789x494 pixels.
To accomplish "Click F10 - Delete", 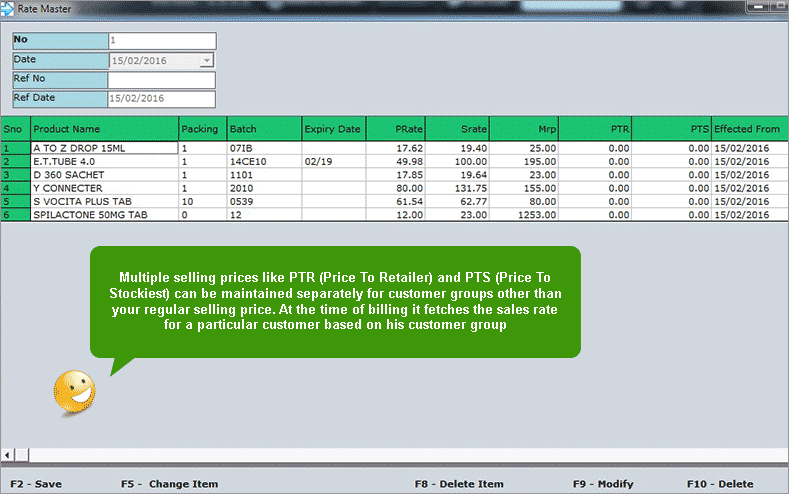I will [720, 484].
